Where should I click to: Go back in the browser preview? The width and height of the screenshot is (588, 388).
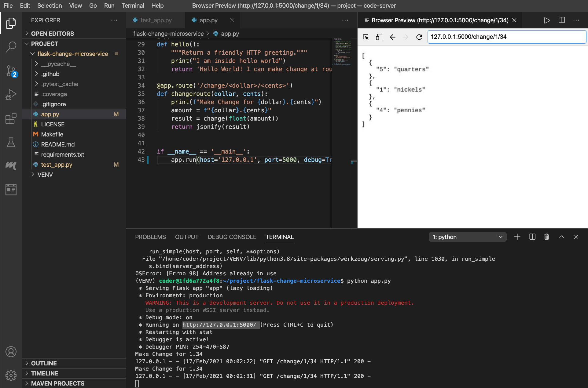pos(392,37)
